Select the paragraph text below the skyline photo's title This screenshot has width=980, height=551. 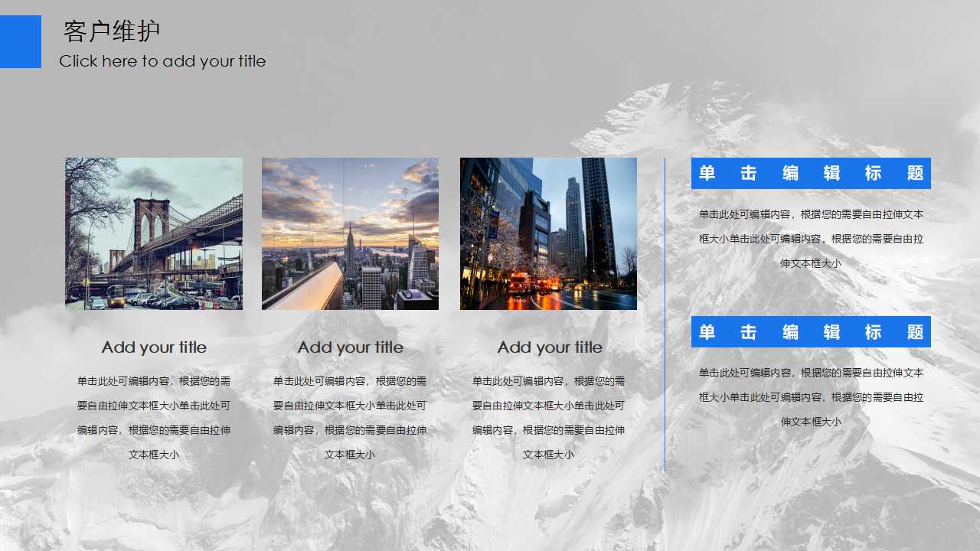point(350,418)
